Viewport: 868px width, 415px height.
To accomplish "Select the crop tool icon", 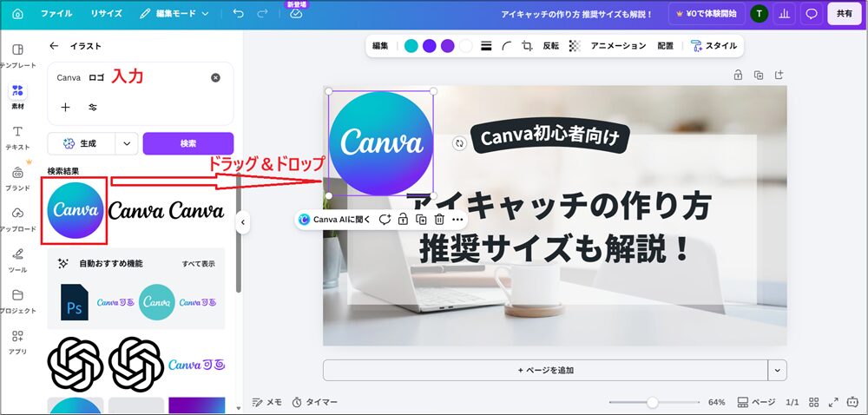I will (527, 46).
